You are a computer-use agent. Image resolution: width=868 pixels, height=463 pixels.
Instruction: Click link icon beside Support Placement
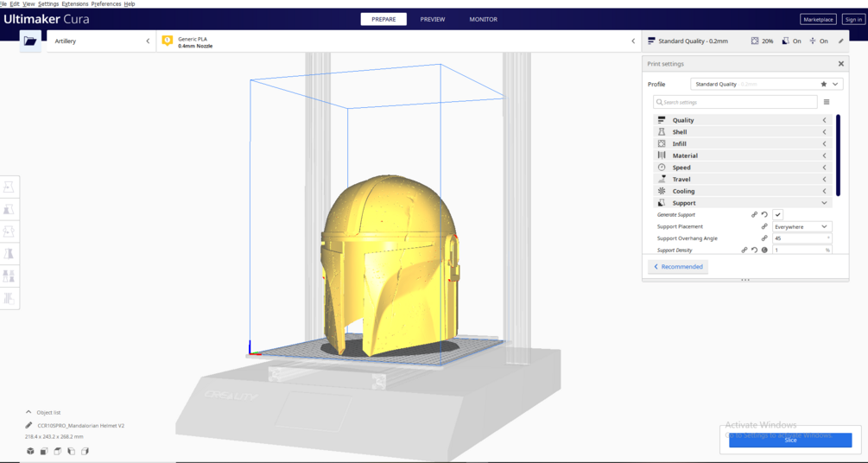coord(764,226)
